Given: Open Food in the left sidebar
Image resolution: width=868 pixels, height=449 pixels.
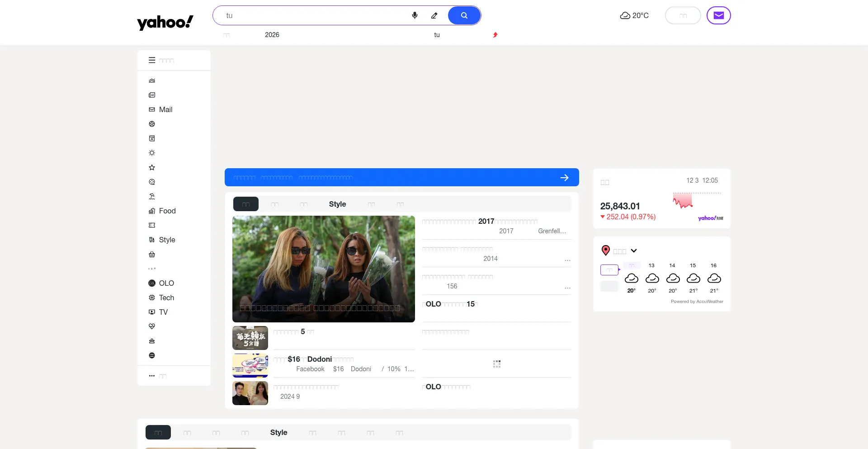Looking at the screenshot, I should click(167, 211).
